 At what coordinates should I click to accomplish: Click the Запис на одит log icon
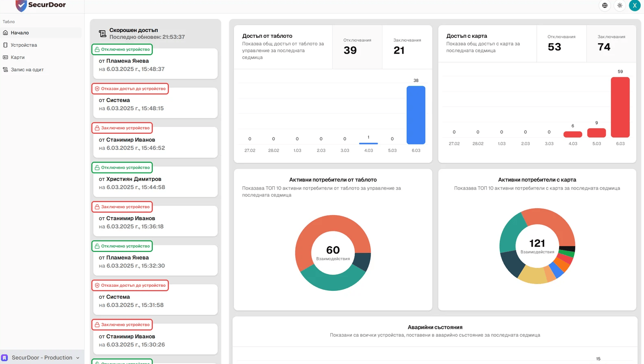[5, 70]
